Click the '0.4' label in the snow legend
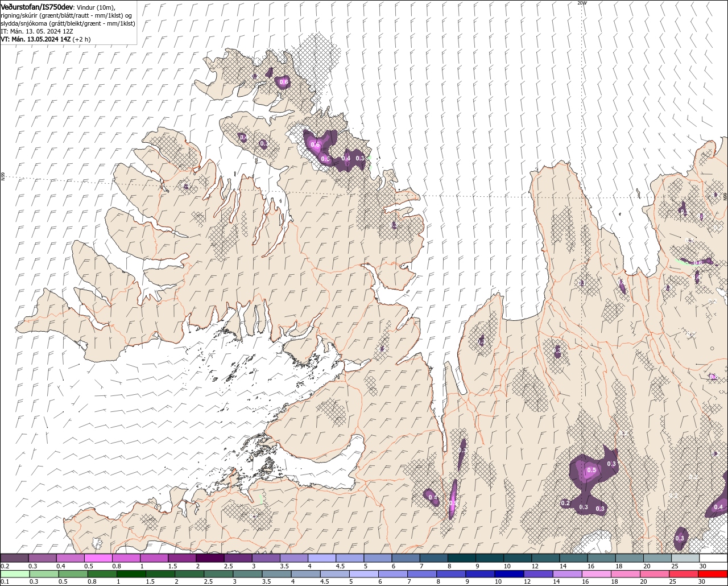The height and width of the screenshot is (586, 728). [x=60, y=566]
